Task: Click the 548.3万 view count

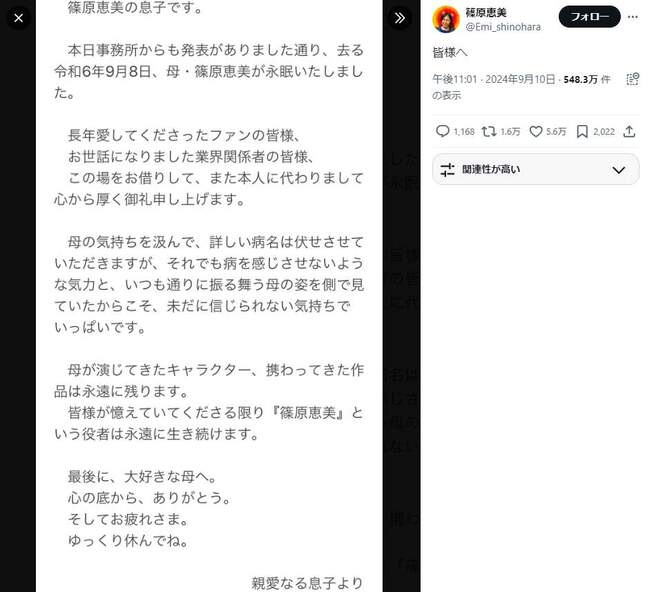Action: (x=580, y=79)
